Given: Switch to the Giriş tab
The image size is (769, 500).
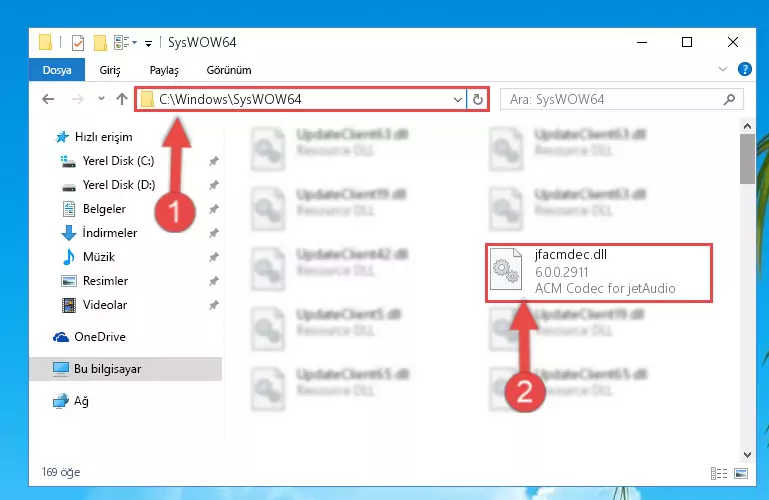Looking at the screenshot, I should coord(110,70).
